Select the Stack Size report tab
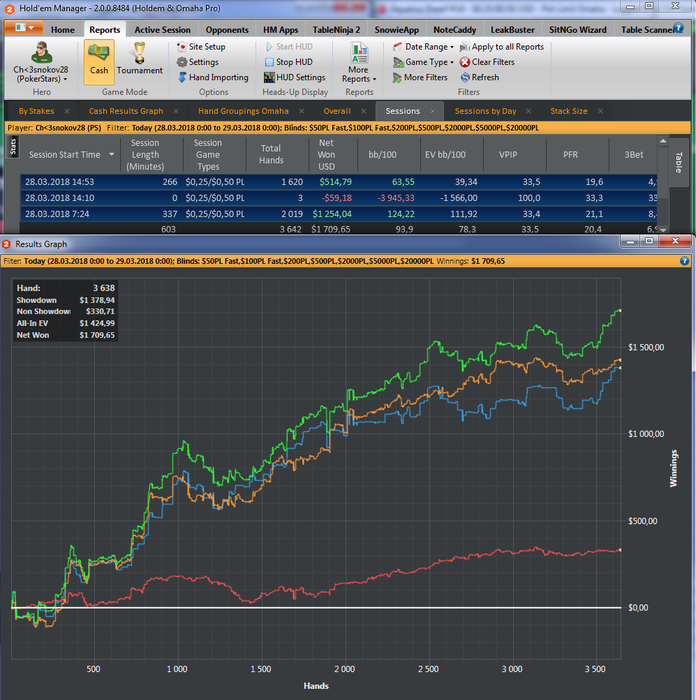 coord(569,111)
